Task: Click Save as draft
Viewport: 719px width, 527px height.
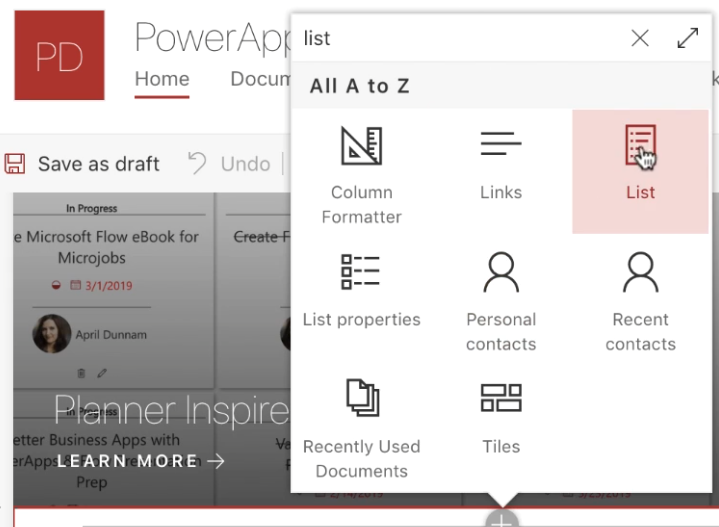Action: pos(82,164)
